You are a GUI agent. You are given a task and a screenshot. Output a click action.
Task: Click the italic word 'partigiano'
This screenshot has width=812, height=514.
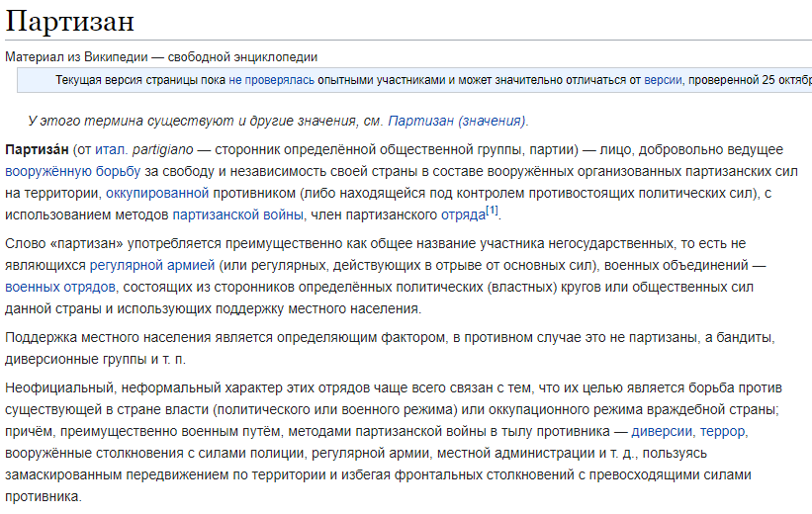tap(162, 149)
